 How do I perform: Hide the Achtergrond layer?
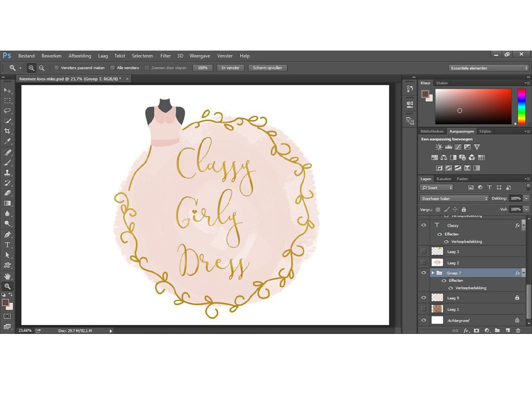tap(423, 320)
